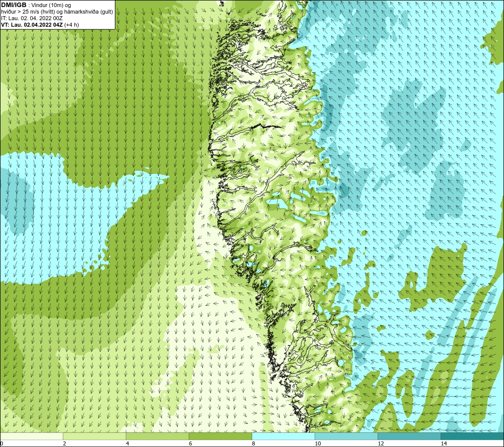Click the legend swatch between 4 and 6

pyautogui.click(x=157, y=436)
